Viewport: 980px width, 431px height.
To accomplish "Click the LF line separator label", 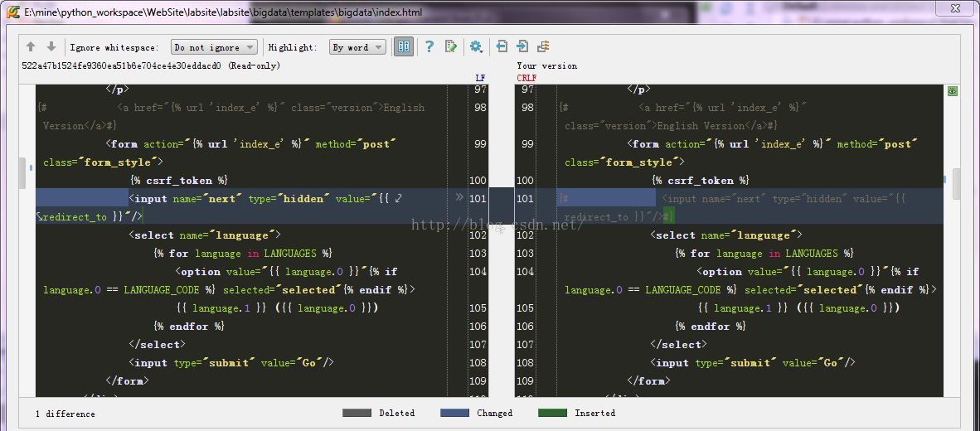I will (x=480, y=78).
